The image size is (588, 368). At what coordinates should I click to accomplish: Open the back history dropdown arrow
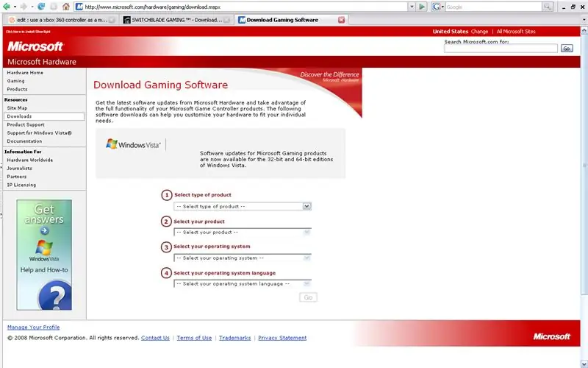tap(15, 7)
